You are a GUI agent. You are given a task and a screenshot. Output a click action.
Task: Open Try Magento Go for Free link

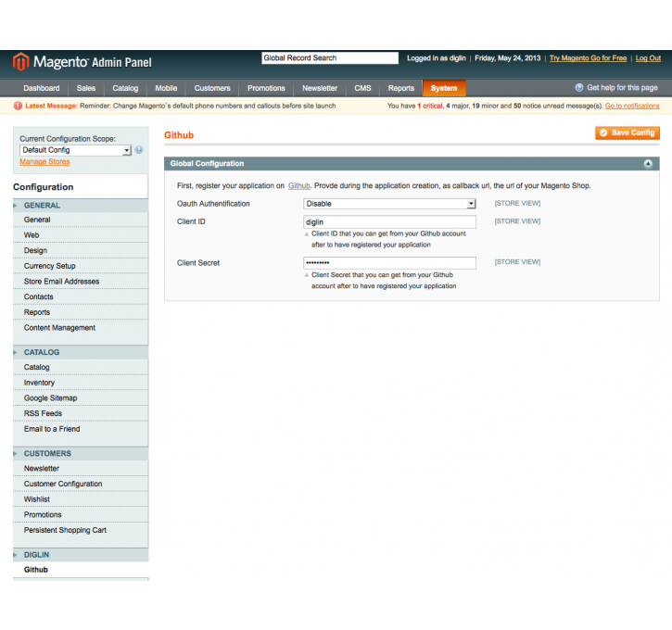point(588,58)
